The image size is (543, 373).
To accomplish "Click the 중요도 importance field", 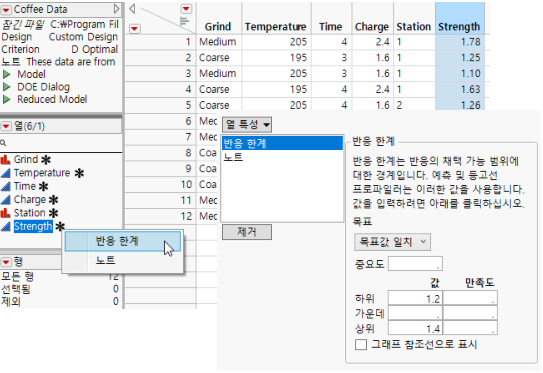I will pos(415,264).
